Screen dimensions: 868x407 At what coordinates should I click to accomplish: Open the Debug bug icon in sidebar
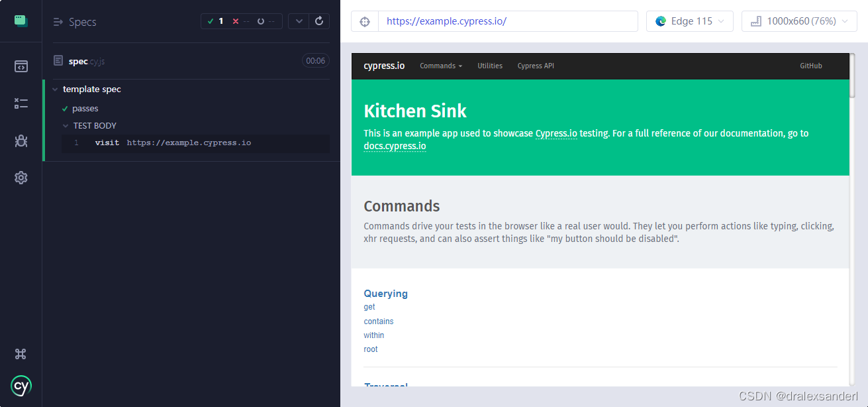pos(21,141)
